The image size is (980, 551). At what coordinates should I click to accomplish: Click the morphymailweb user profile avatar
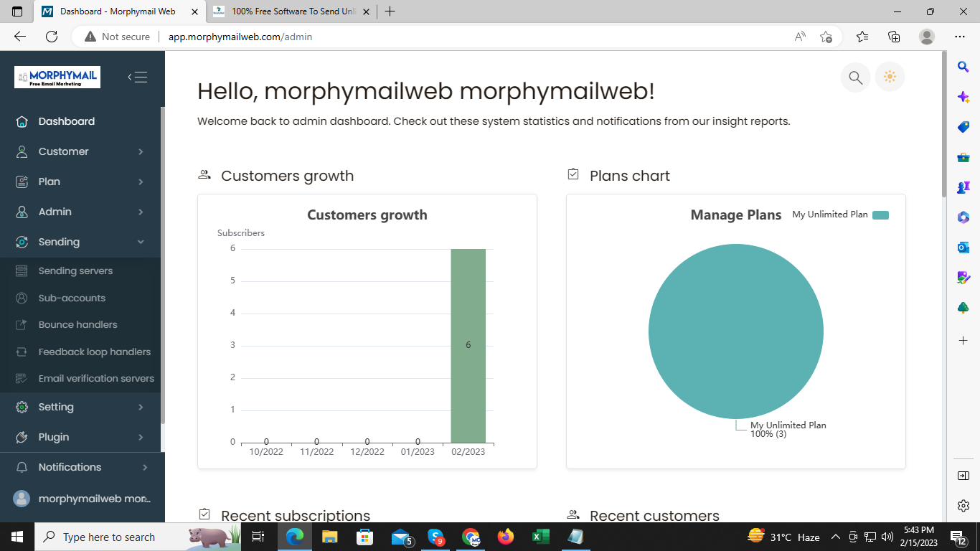22,499
